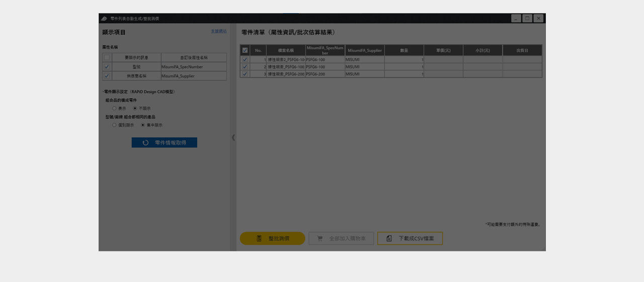Toggle the select-all checkbox in 屬性名稱 header
The width and height of the screenshot is (644, 282).
107,57
